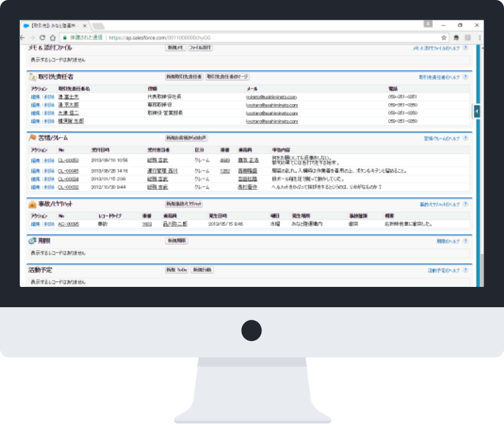This screenshot has height=424, width=504.
Task: Click the browser forward arrow
Action: click(x=32, y=37)
